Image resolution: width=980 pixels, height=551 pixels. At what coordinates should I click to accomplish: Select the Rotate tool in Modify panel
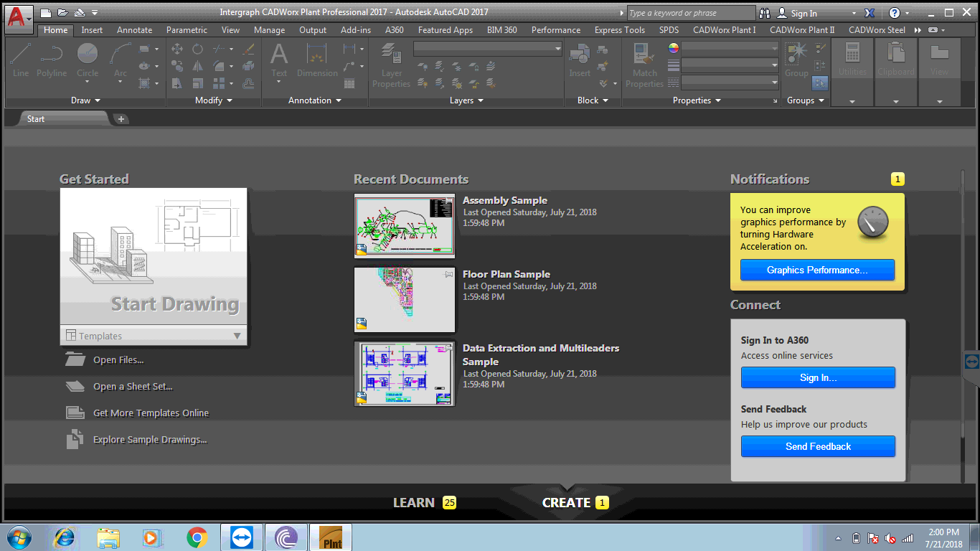click(197, 49)
